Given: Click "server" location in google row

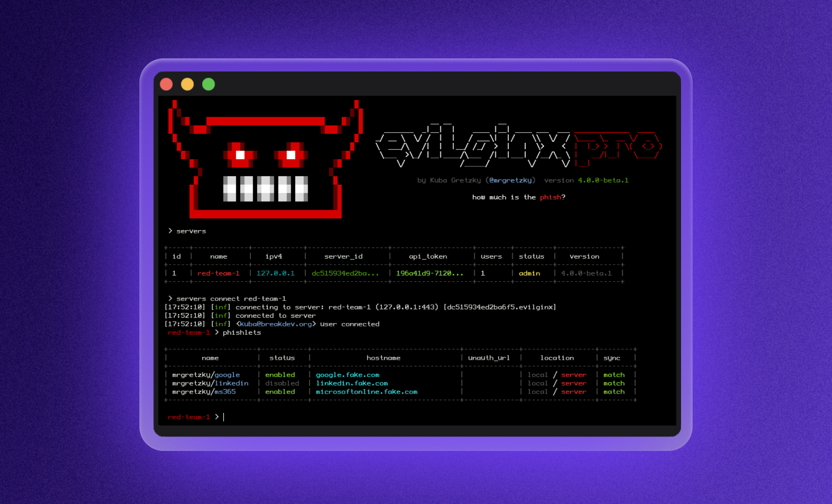Looking at the screenshot, I should [x=573, y=375].
